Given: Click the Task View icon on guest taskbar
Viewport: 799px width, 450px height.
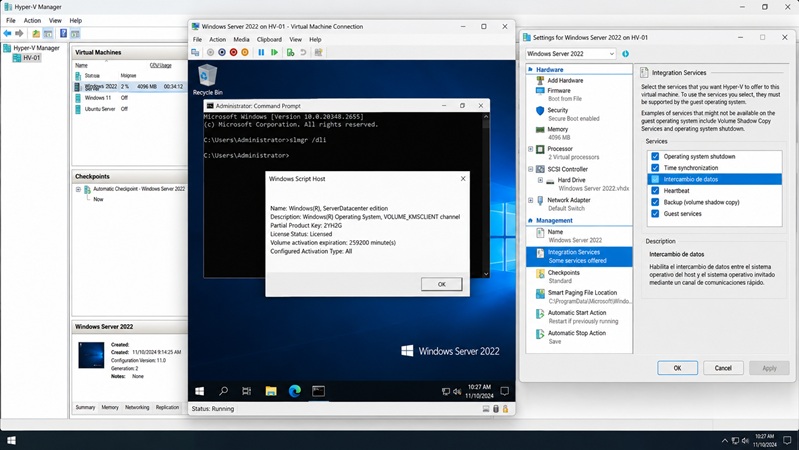Looking at the screenshot, I should (247, 391).
